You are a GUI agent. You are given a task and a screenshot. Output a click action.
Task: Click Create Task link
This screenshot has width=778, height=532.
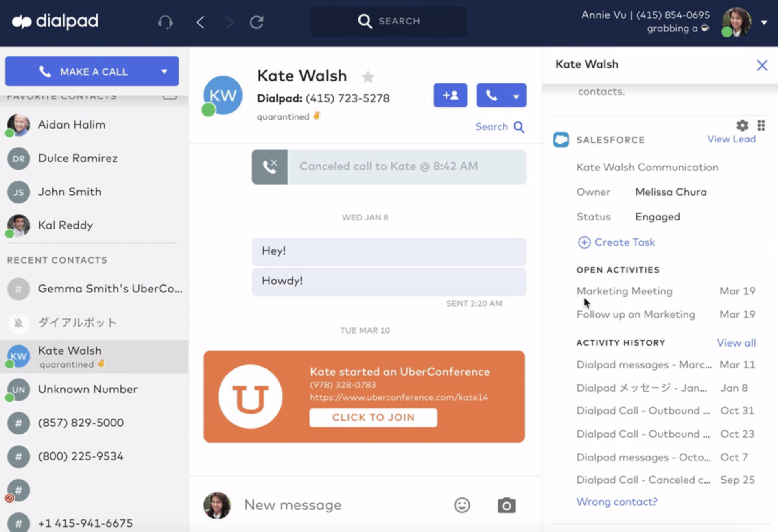(625, 242)
